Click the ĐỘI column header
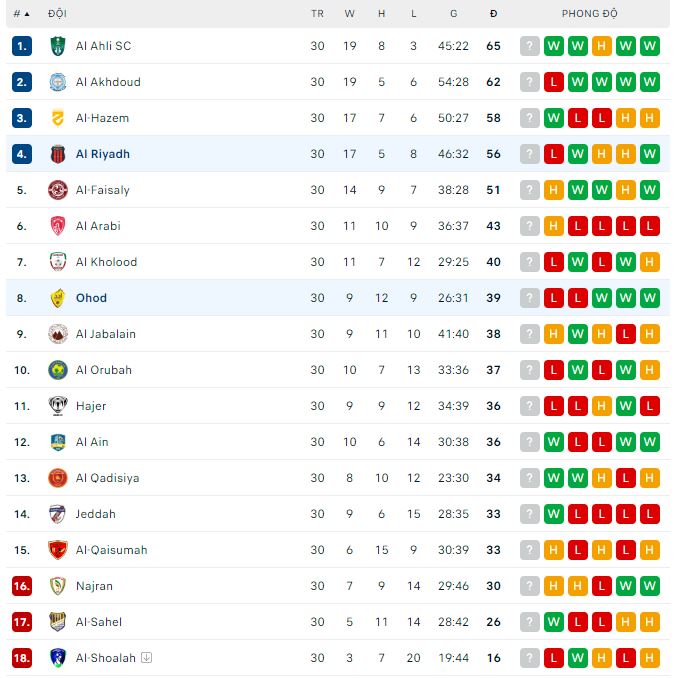676x678 pixels. (x=57, y=14)
